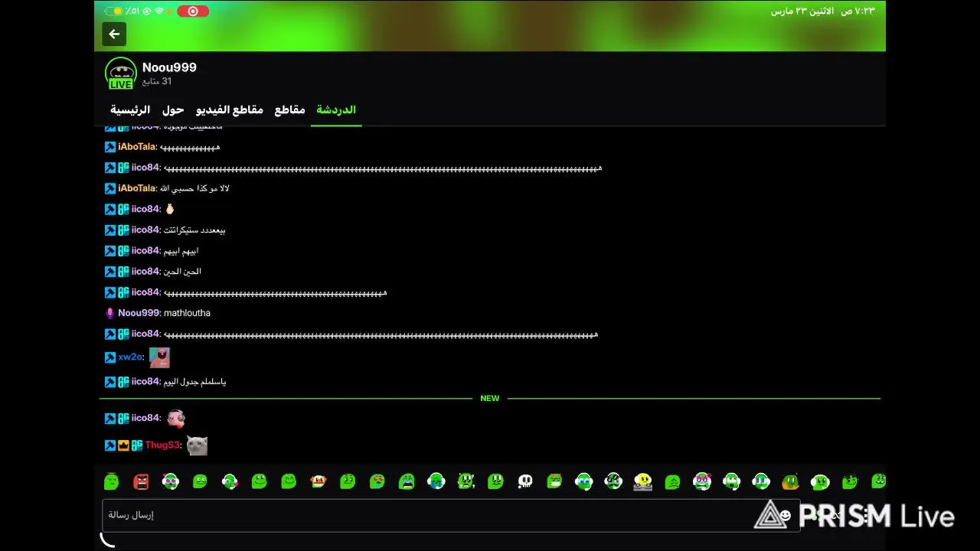Go to the الرئيسية home tab
The height and width of the screenshot is (551, 980).
130,109
